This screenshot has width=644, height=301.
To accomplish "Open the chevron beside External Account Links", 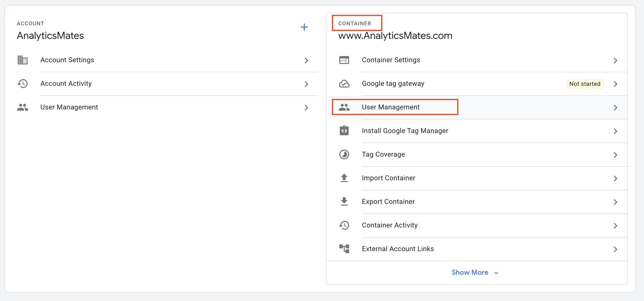I will coord(615,249).
